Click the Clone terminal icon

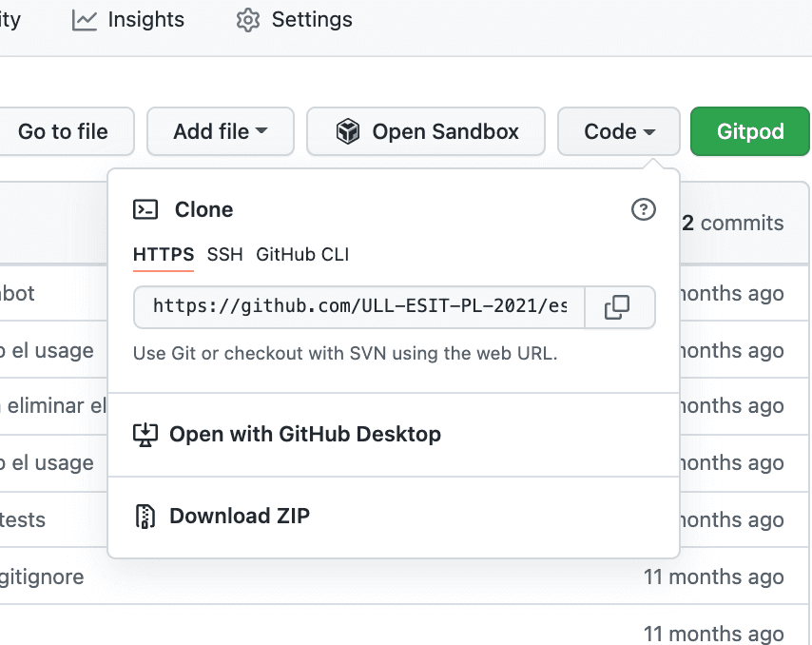tap(145, 209)
